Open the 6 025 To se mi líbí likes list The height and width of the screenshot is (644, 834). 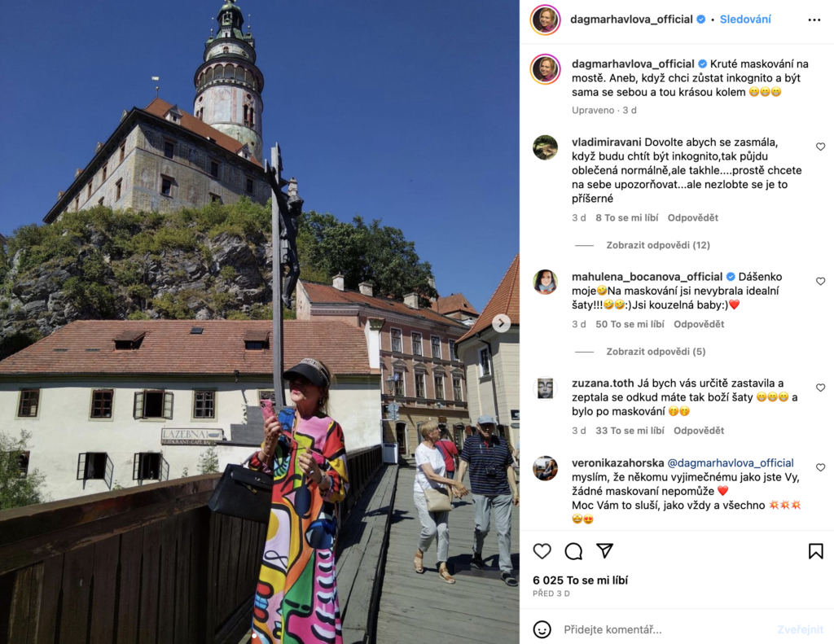coord(580,580)
